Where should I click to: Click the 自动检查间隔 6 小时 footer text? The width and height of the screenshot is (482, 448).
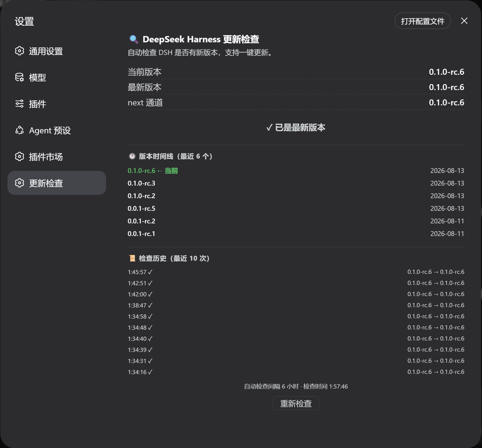coord(271,386)
